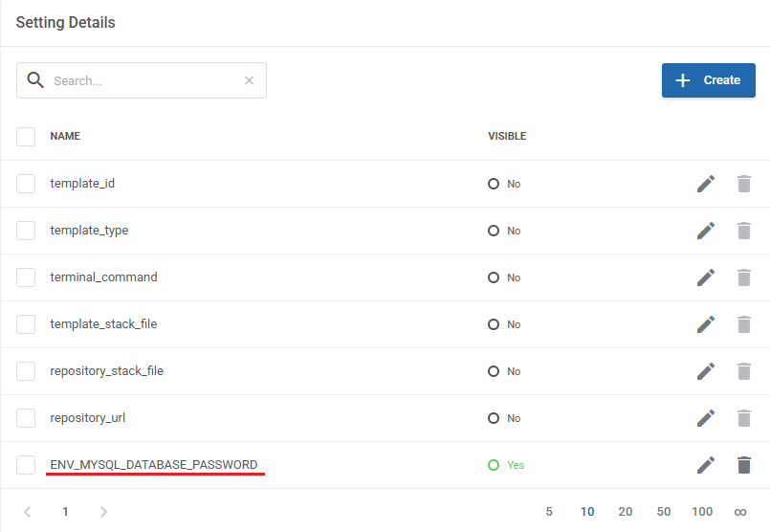The image size is (770, 532).
Task: Delete the template_id setting with the trash icon
Action: tap(744, 184)
